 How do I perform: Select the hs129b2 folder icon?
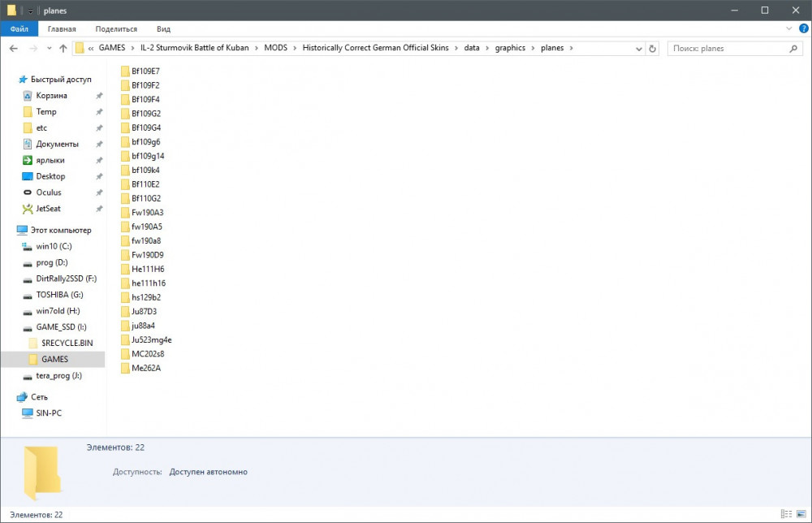(125, 297)
